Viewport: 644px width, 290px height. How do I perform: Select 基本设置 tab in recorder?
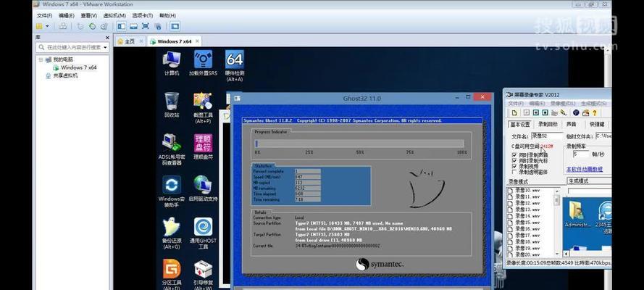coord(520,124)
